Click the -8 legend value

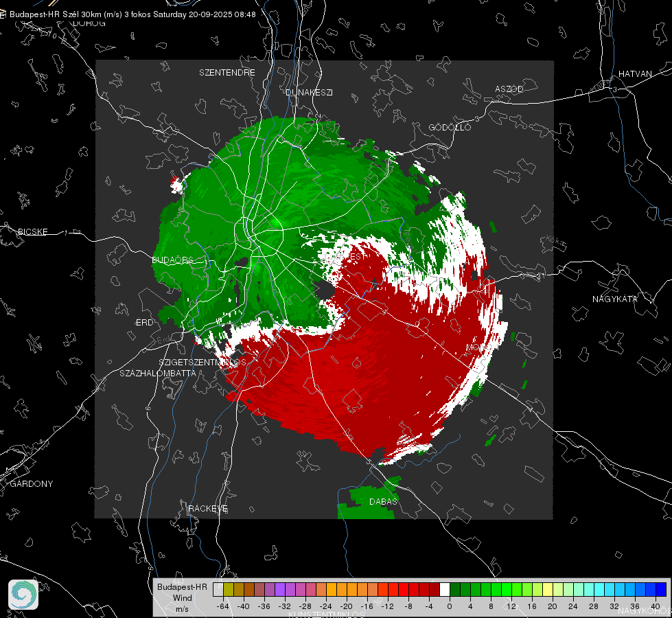(x=408, y=606)
